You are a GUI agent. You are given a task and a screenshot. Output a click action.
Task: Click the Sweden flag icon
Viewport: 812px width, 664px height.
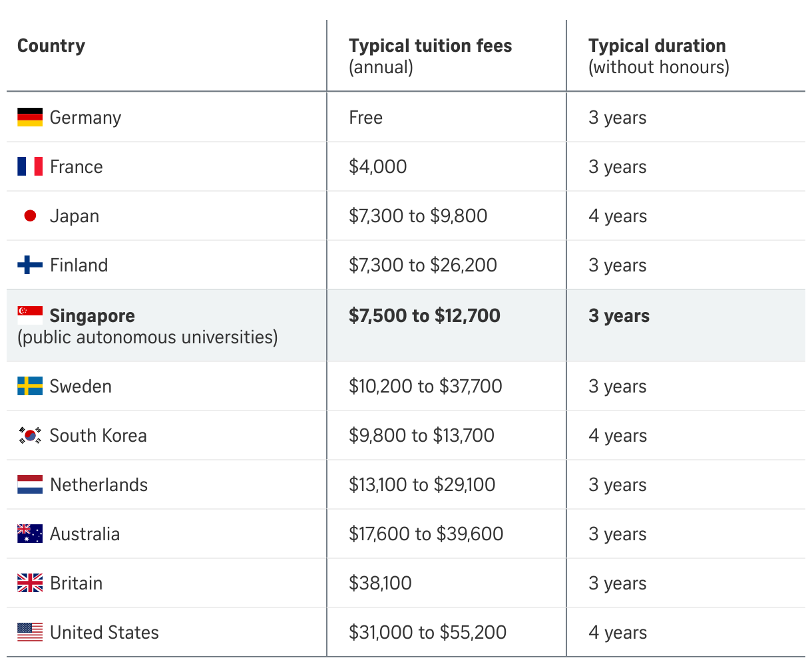click(30, 386)
